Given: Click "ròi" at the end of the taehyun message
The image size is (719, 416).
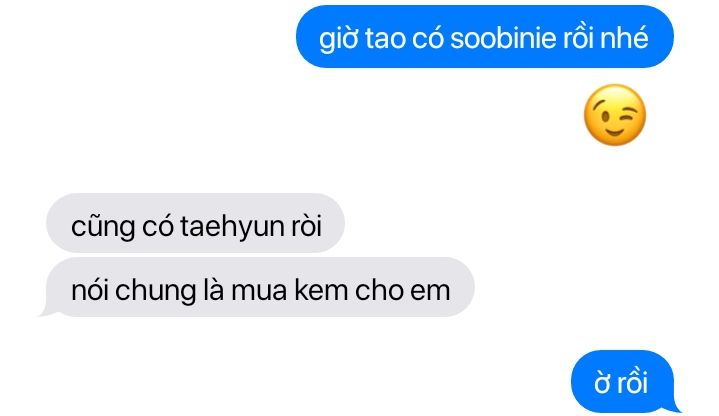Looking at the screenshot, I should [306, 226].
